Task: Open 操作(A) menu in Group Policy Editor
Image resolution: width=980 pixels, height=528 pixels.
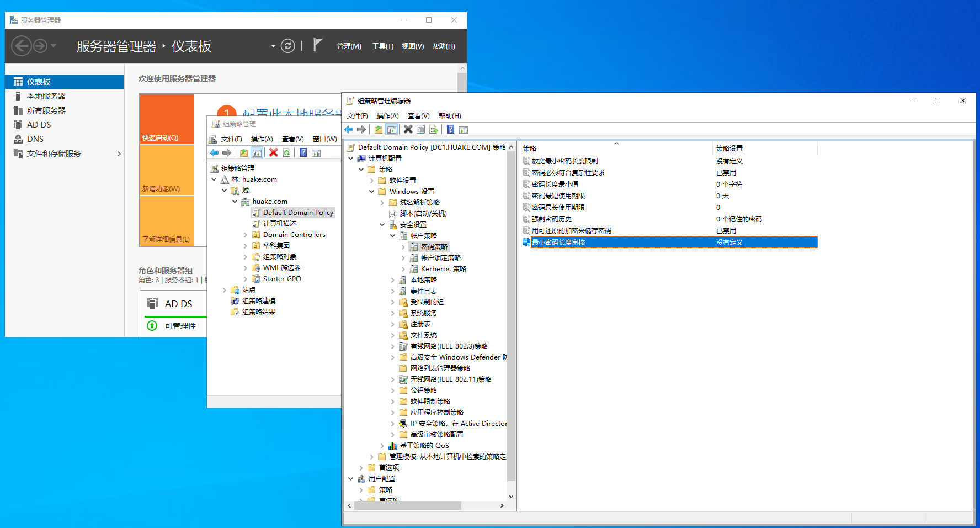Action: (388, 116)
